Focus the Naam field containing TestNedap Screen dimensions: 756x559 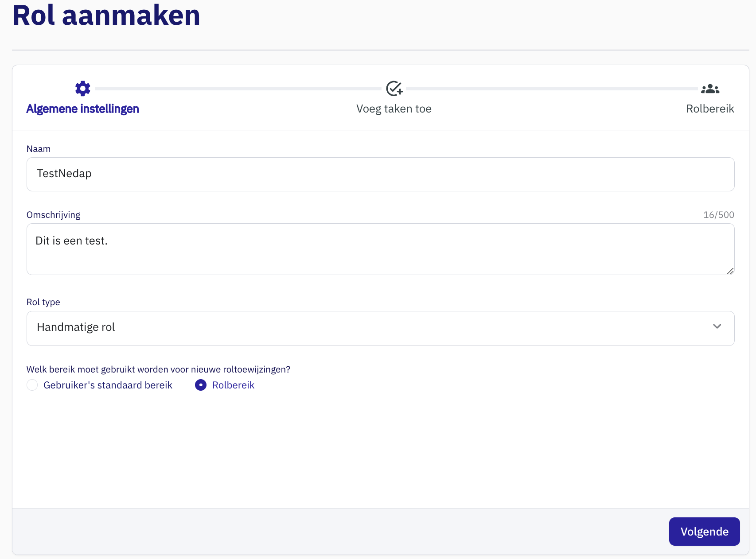(x=381, y=175)
